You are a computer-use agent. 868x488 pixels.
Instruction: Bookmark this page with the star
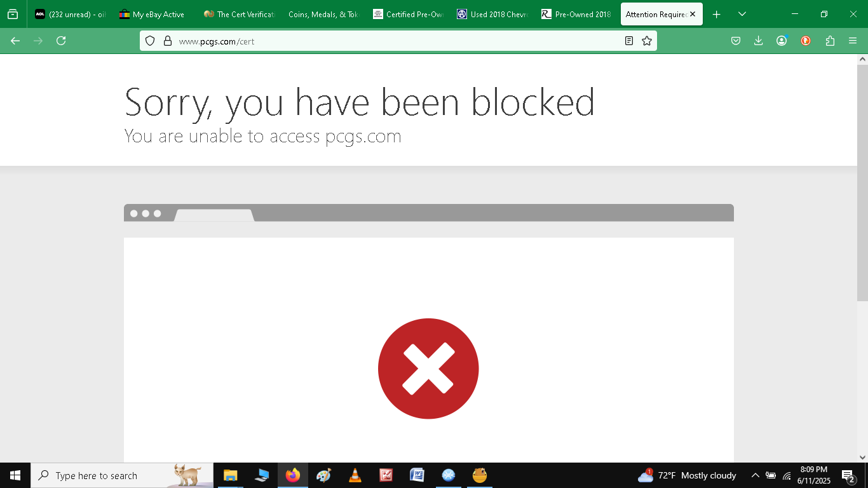point(647,41)
